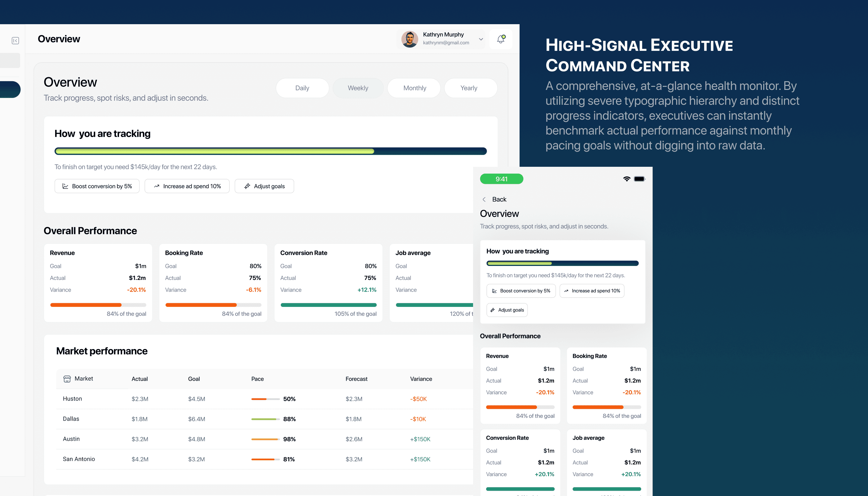
Task: Tap the mobile Back chevron icon
Action: pos(484,199)
